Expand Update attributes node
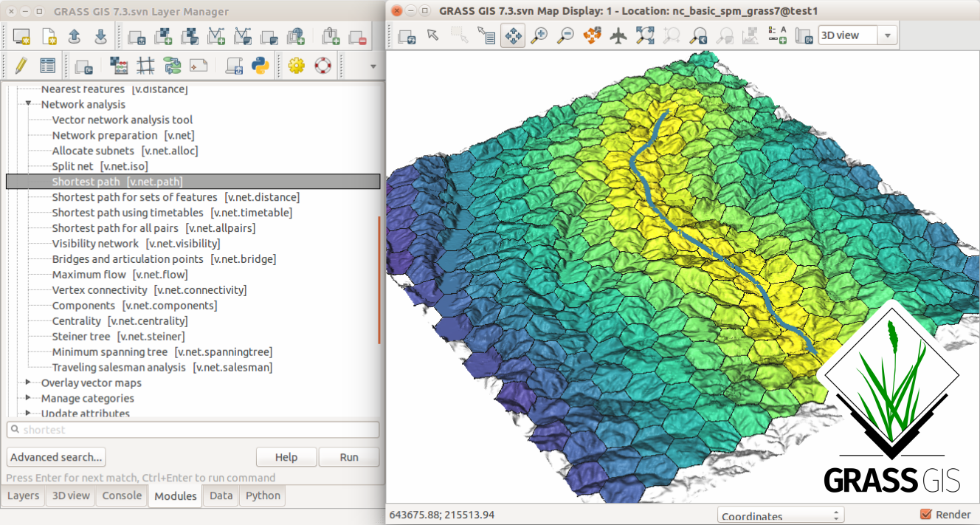The height and width of the screenshot is (525, 980). coord(29,414)
